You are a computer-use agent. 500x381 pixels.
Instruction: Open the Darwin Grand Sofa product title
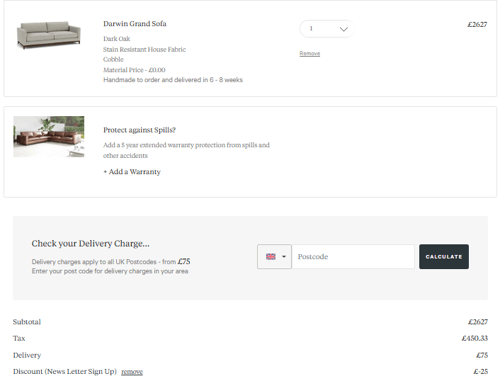pos(135,24)
